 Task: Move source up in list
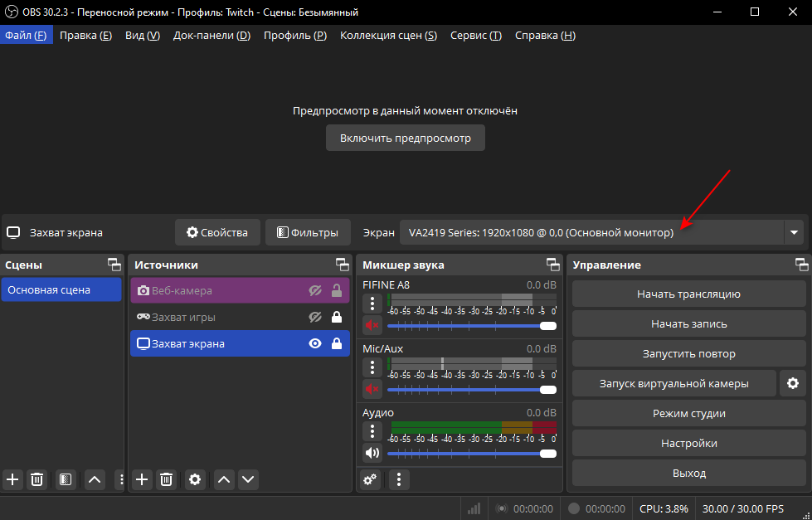224,479
